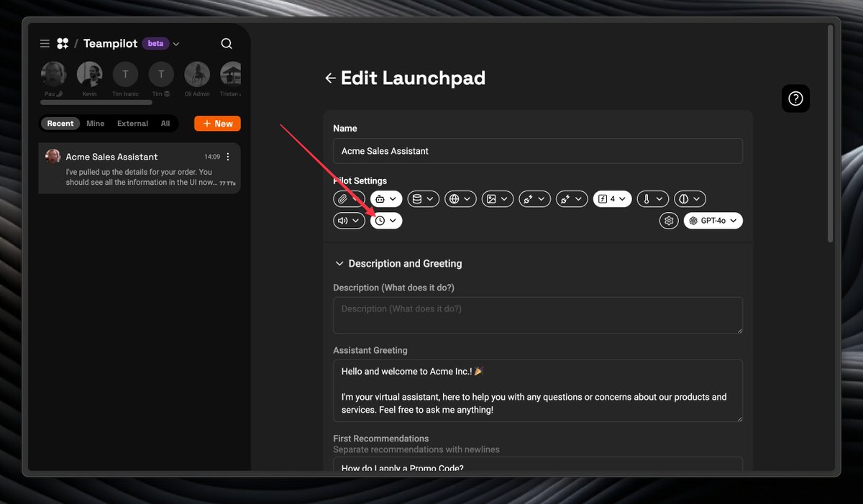Open the hamburger menu in the sidebar
This screenshot has width=863, height=504.
45,44
